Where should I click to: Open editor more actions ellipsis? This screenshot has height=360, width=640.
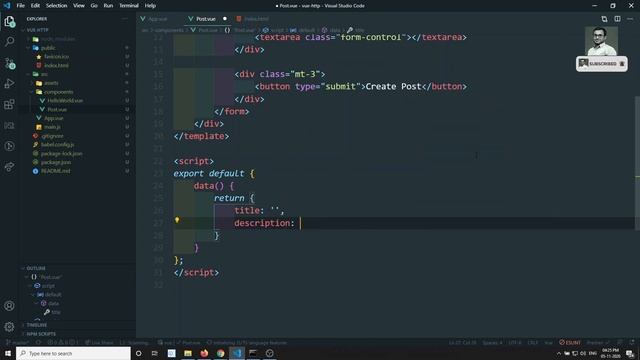630,19
